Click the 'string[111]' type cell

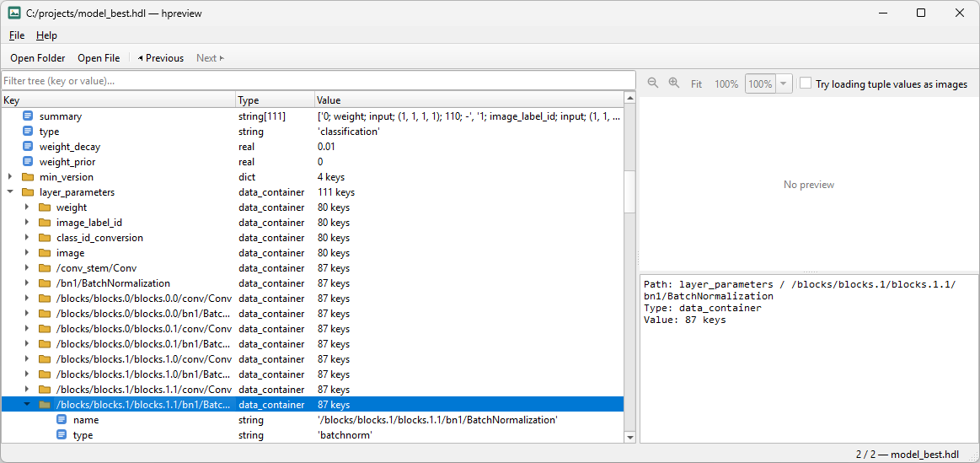[x=262, y=116]
